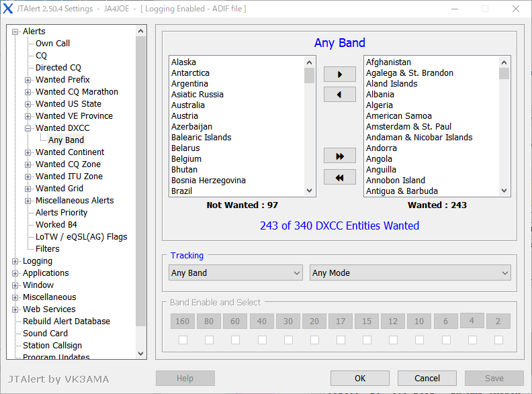Expand the Web Services tree node
Image resolution: width=532 pixels, height=394 pixels.
[x=15, y=309]
